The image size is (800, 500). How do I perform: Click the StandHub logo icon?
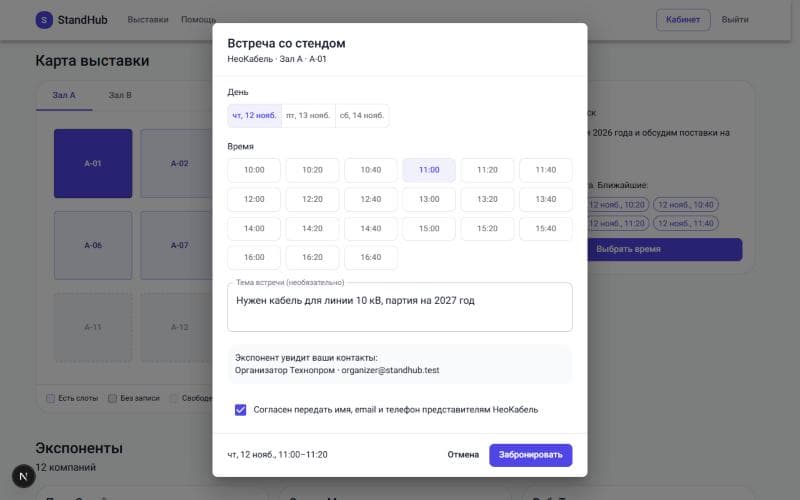click(x=44, y=20)
